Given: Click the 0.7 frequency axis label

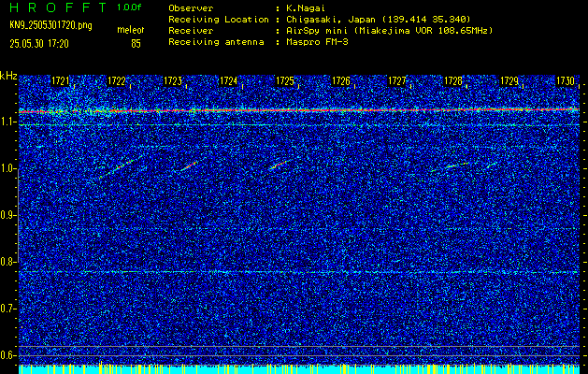Looking at the screenshot, I should (x=7, y=309).
